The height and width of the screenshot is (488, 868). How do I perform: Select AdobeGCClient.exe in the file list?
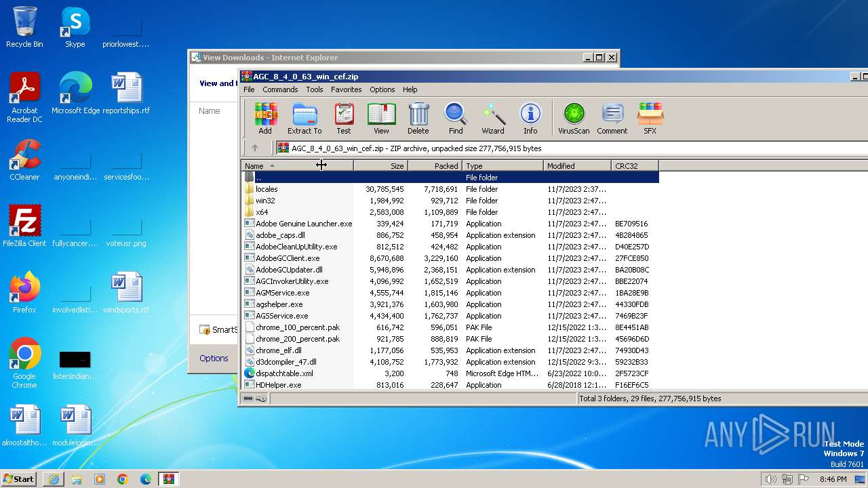pos(288,258)
